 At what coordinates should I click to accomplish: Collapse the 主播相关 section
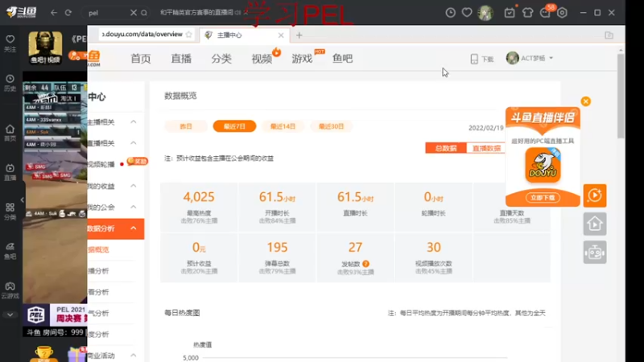[x=134, y=122]
